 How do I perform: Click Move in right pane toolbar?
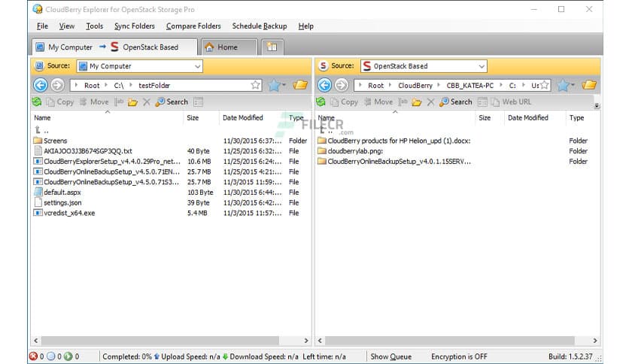coord(378,102)
